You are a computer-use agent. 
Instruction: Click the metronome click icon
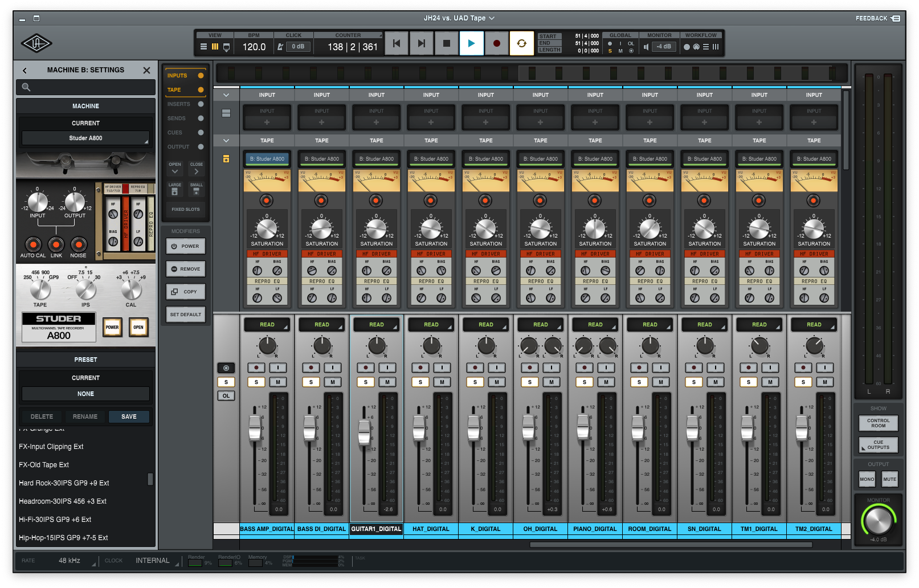click(x=280, y=47)
